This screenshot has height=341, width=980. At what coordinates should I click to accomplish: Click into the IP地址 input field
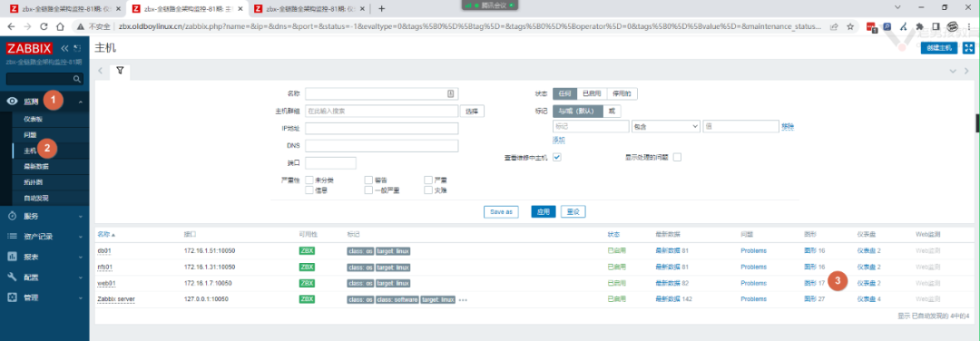pos(382,128)
